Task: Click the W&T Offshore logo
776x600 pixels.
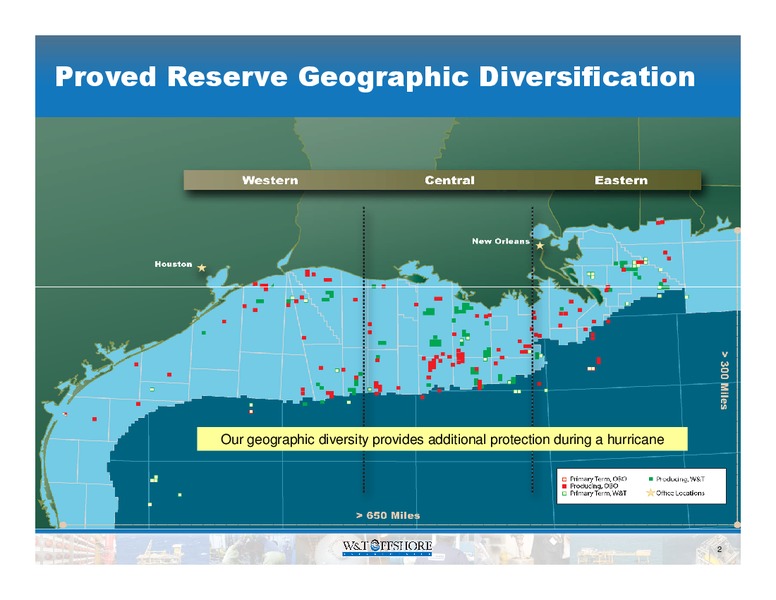Action: [x=387, y=547]
